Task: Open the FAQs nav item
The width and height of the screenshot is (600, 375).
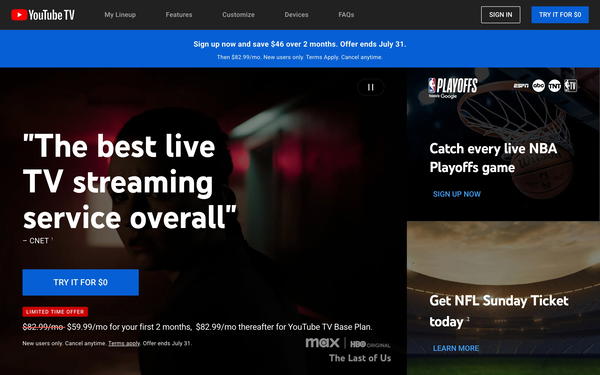Action: tap(346, 15)
